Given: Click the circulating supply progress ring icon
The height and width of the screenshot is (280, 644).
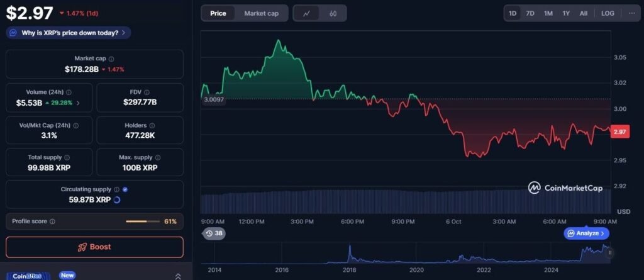Looking at the screenshot, I should click(116, 200).
